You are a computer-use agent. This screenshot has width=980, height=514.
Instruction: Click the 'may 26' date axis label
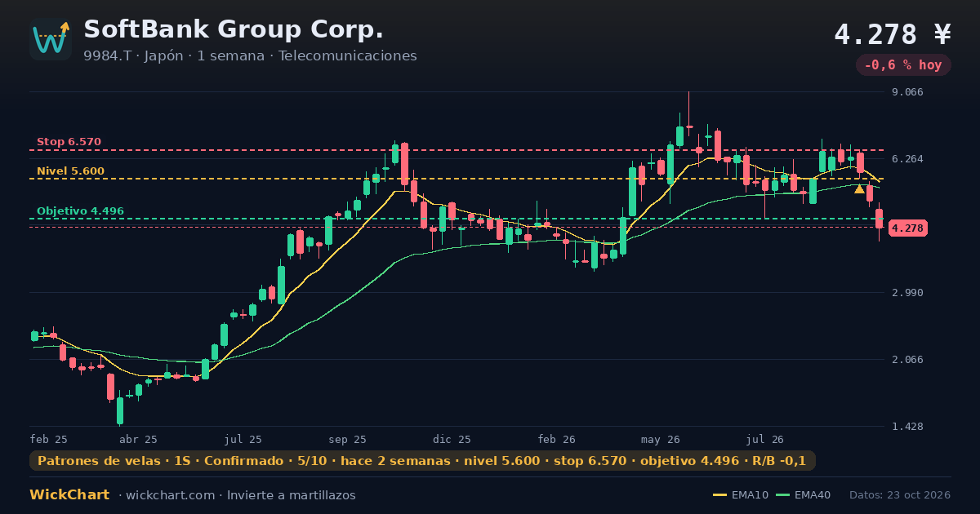(661, 439)
